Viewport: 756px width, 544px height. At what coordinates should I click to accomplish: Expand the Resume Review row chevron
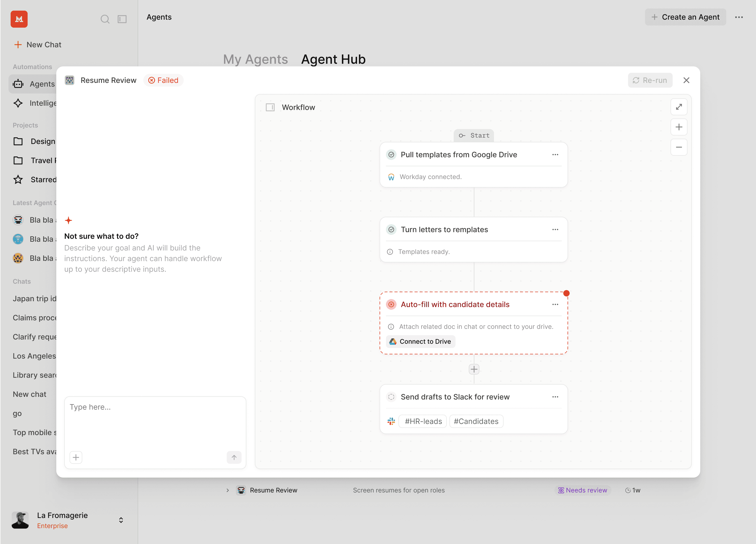click(x=228, y=490)
